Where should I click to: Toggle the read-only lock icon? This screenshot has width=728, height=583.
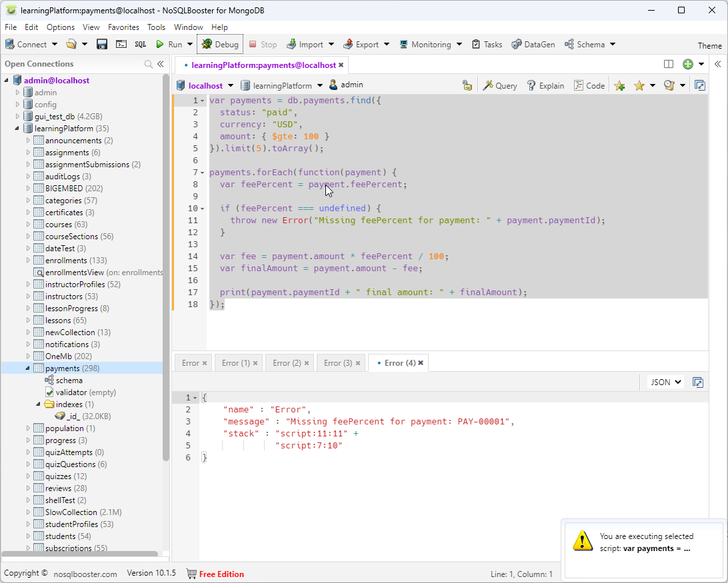(x=467, y=85)
